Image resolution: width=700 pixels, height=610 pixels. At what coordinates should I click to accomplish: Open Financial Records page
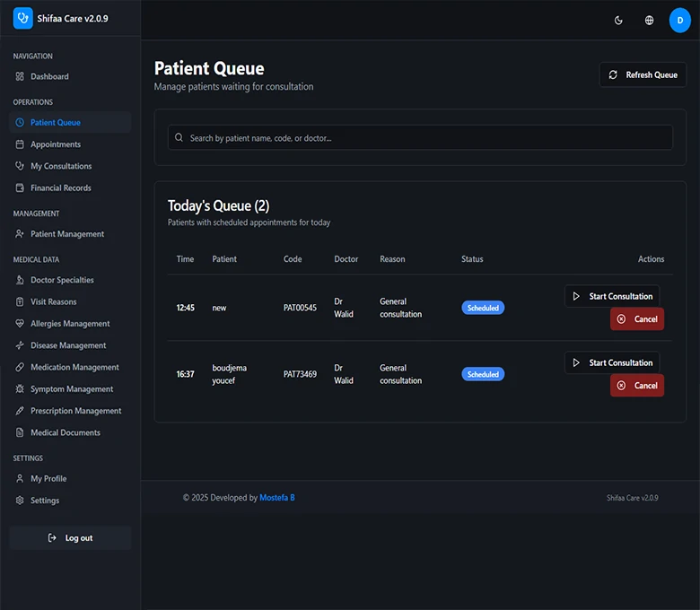click(x=70, y=187)
